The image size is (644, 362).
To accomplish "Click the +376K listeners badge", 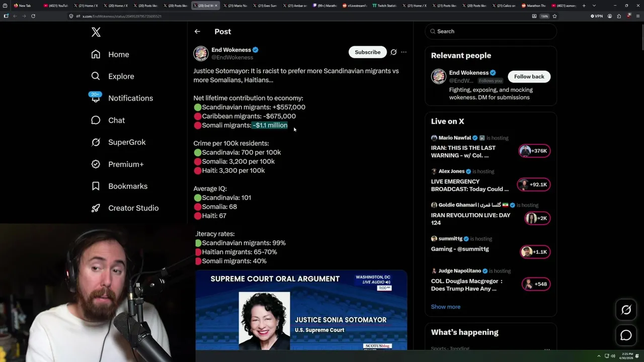I will coord(534,151).
